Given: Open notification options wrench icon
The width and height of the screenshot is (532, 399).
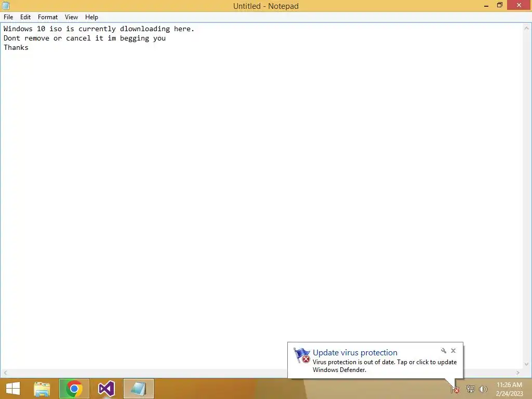Looking at the screenshot, I should tap(444, 351).
